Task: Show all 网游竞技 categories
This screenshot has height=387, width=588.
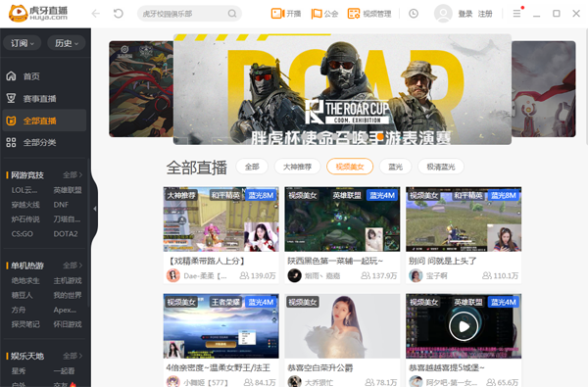Action: point(73,174)
